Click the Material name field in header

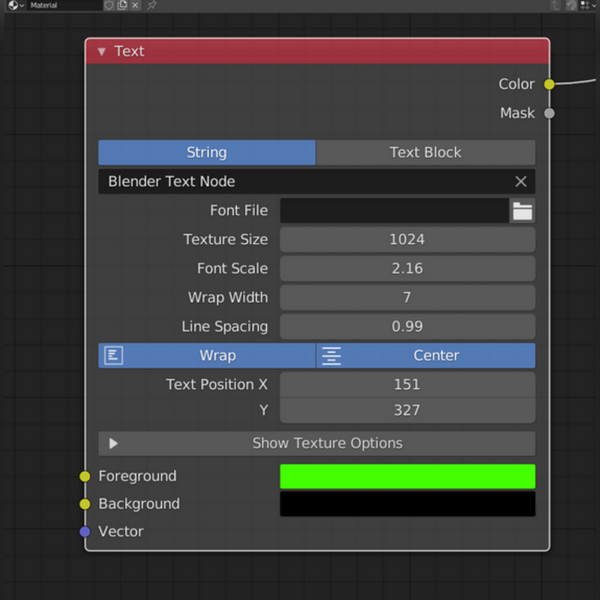click(x=64, y=5)
